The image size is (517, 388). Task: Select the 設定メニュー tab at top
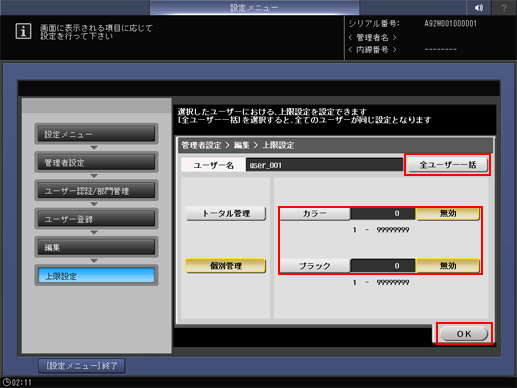(x=254, y=7)
